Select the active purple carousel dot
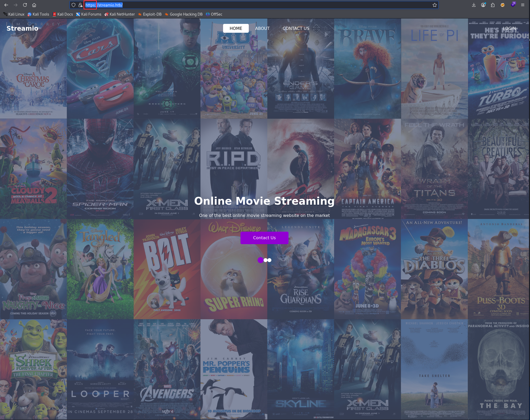Screen dimensions: 530x420 (260, 260)
